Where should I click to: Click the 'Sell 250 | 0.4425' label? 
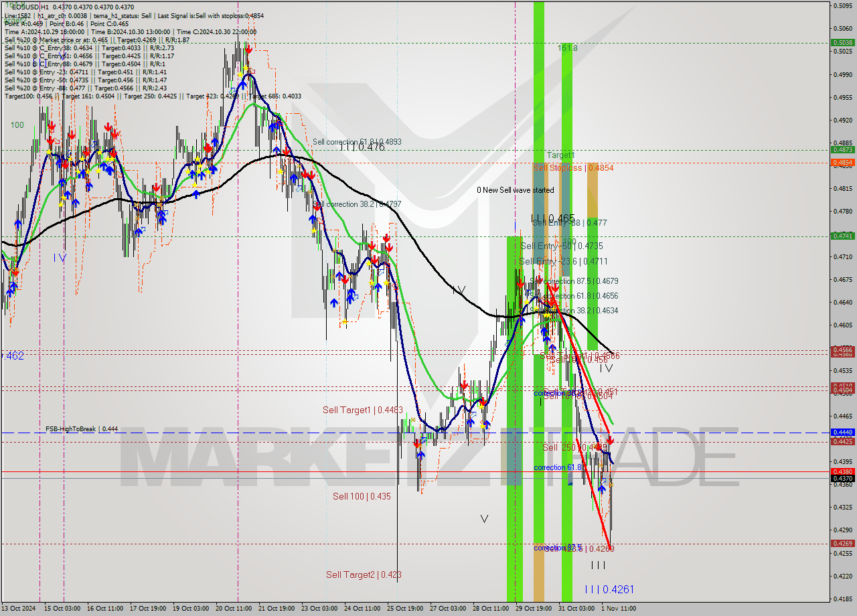(575, 447)
